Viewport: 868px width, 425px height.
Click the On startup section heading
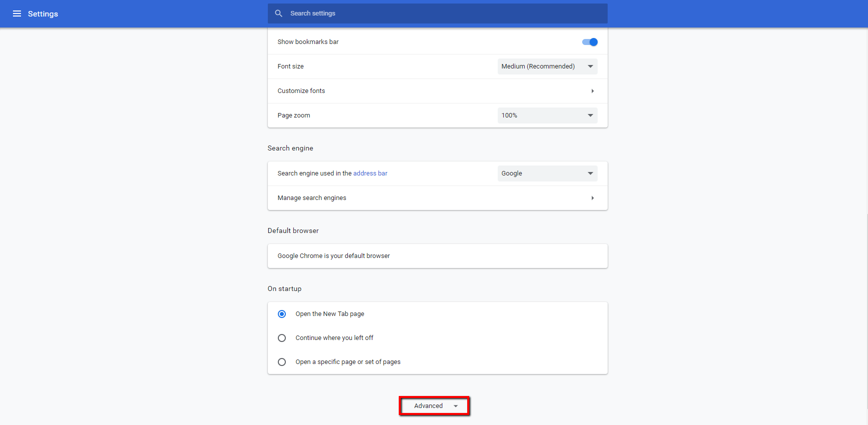coord(284,289)
